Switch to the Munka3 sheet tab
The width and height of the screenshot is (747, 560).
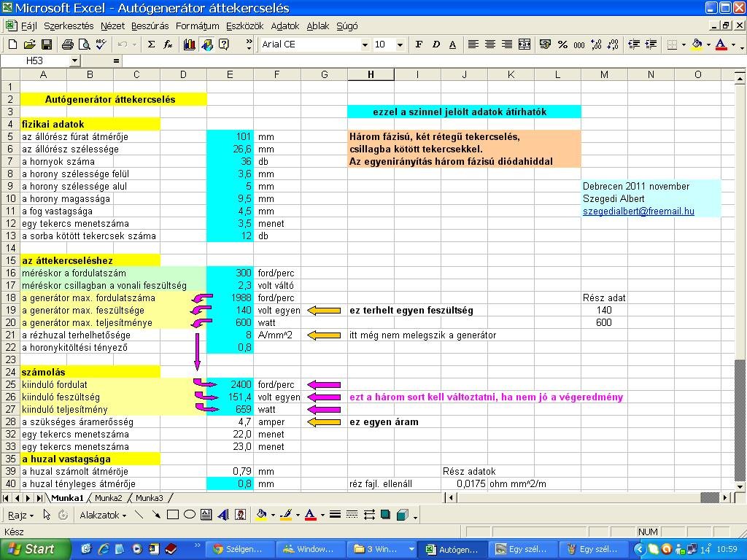[150, 498]
